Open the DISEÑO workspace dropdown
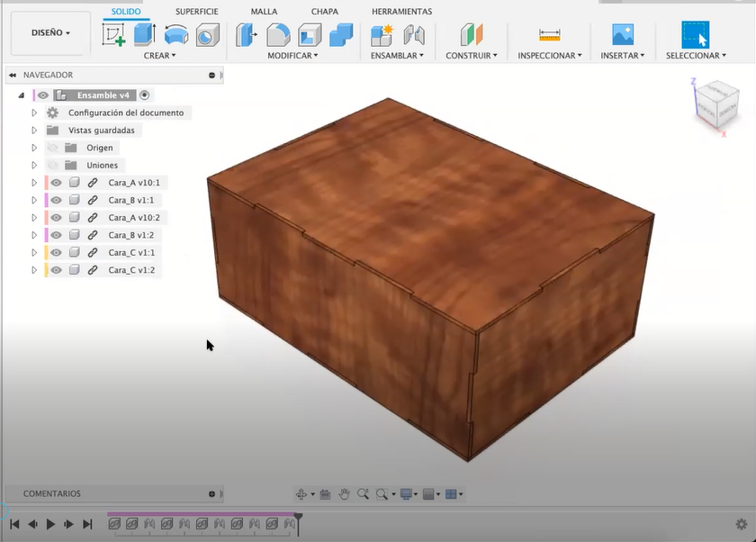This screenshot has width=756, height=542. (x=50, y=33)
